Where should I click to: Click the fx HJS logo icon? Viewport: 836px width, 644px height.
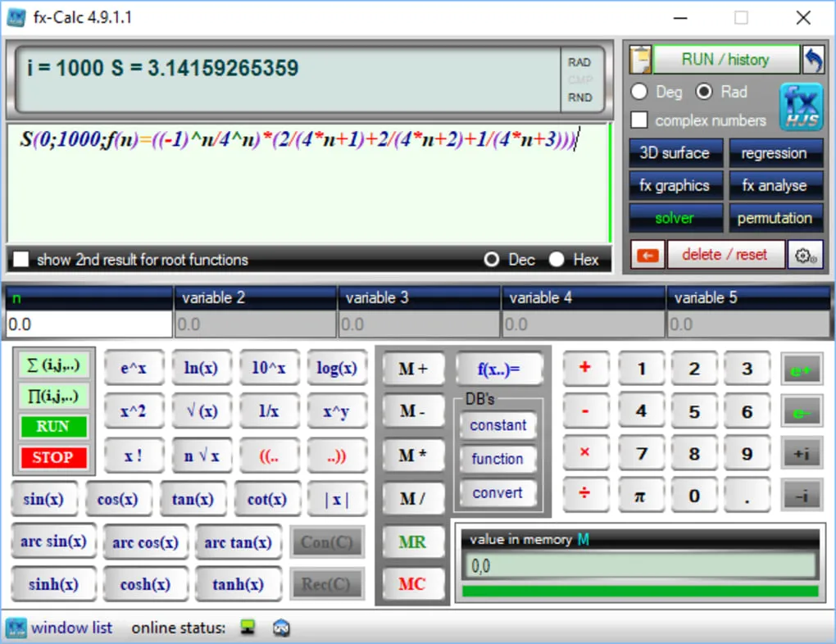[801, 107]
